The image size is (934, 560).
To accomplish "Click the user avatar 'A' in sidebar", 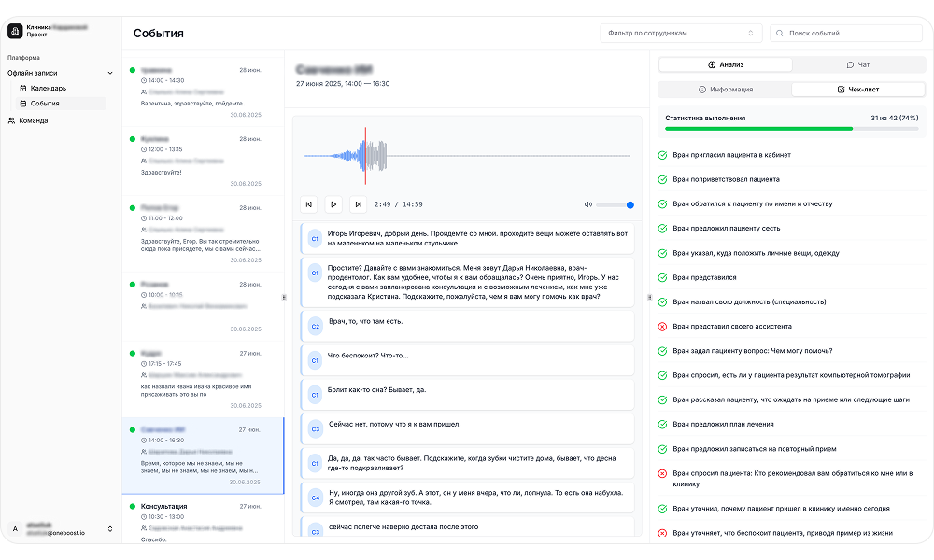I will tap(16, 529).
